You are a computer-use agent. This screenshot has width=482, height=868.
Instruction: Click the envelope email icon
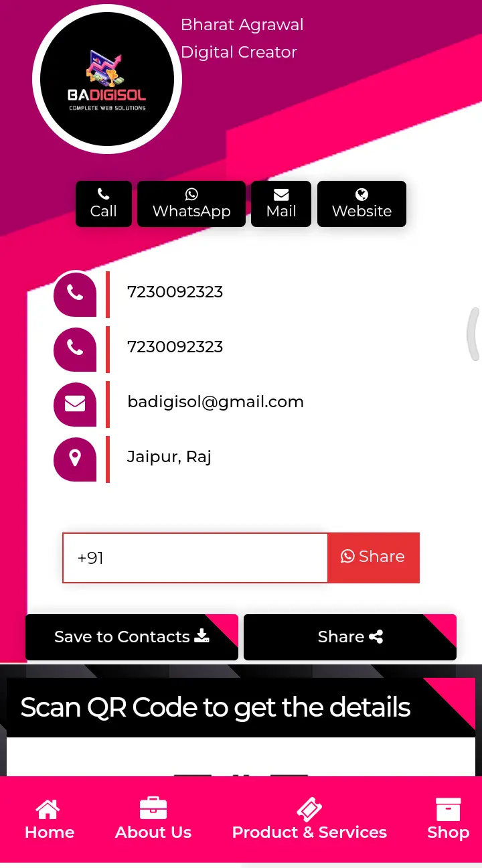pos(75,404)
